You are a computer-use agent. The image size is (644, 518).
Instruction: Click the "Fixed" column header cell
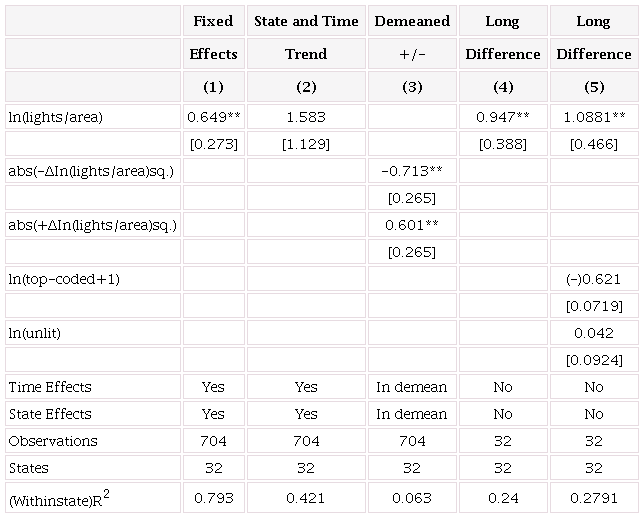pos(213,21)
